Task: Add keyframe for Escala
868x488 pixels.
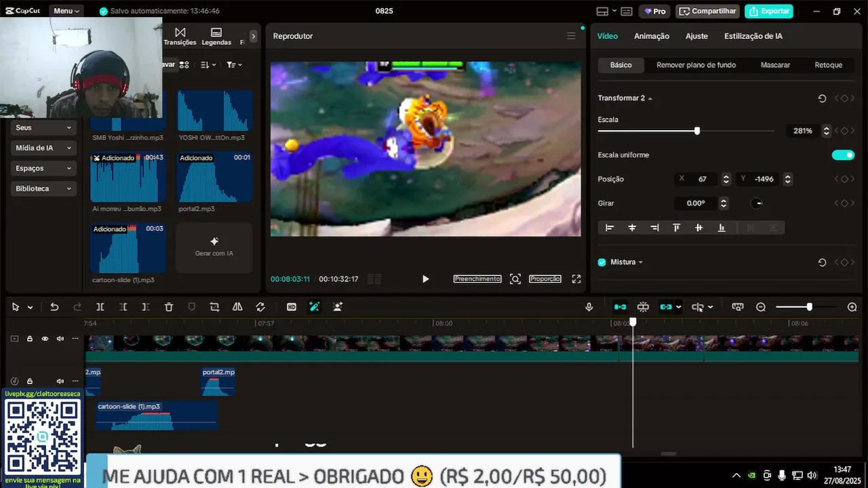Action: click(844, 131)
